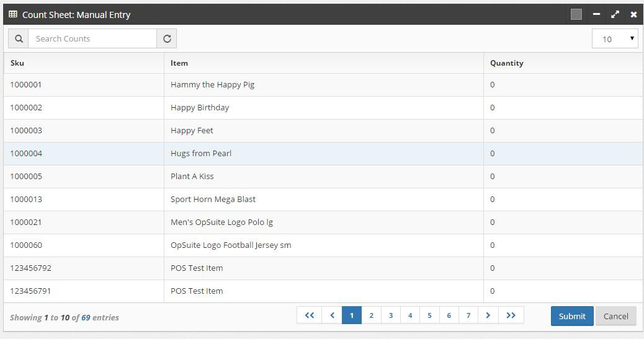Jump to the last page with double-right arrows
This screenshot has width=644, height=339.
tap(511, 315)
